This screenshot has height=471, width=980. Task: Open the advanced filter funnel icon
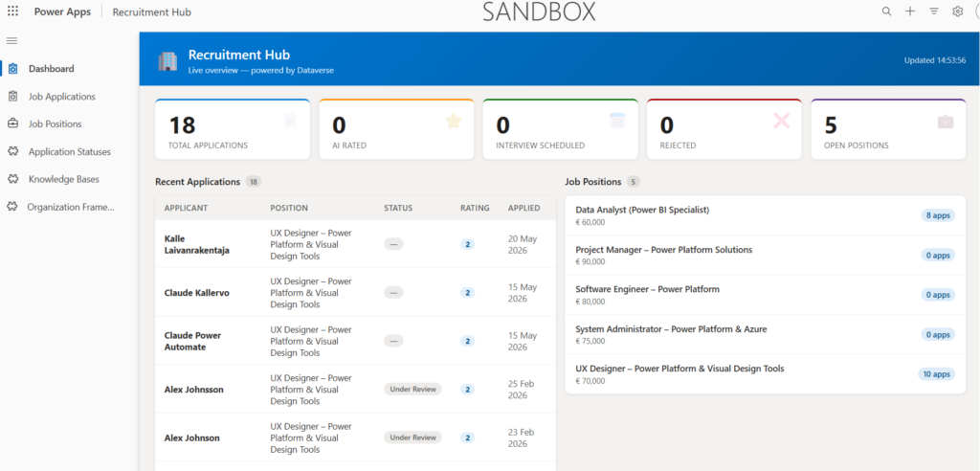[934, 11]
